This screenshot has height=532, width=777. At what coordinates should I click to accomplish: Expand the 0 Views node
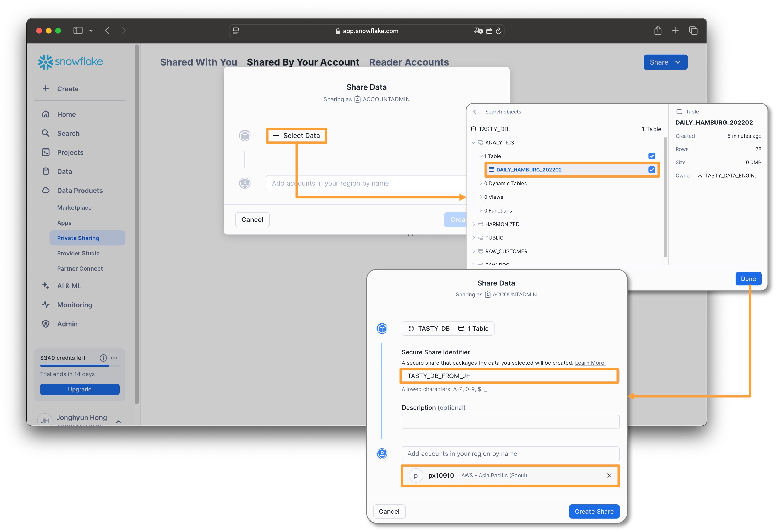pyautogui.click(x=480, y=197)
